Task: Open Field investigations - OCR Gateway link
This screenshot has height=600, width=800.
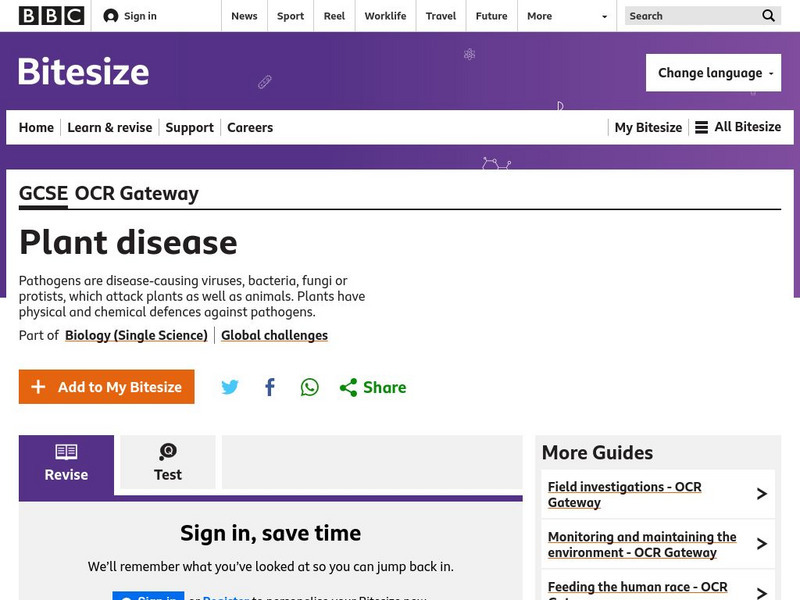Action: (624, 494)
